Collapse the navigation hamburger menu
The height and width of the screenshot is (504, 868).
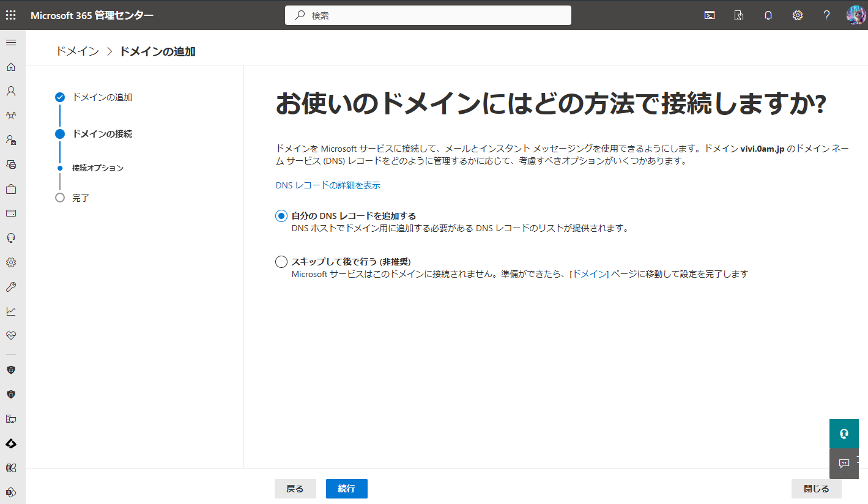point(11,42)
